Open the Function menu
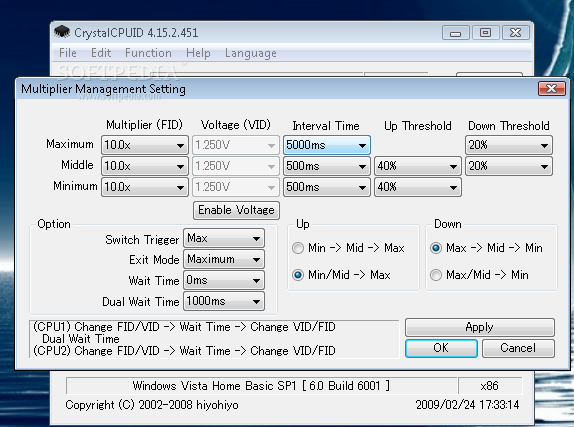Viewport: 574px width, 427px height. pos(148,53)
